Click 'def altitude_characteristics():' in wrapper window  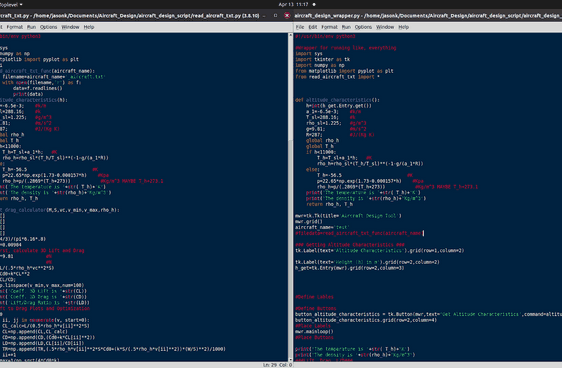coord(337,100)
